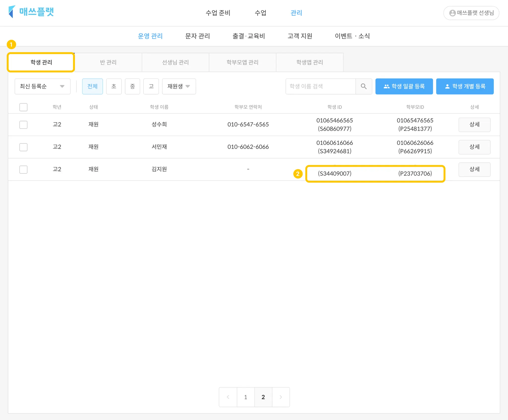
Task: Click the search magnifier icon
Action: [363, 86]
